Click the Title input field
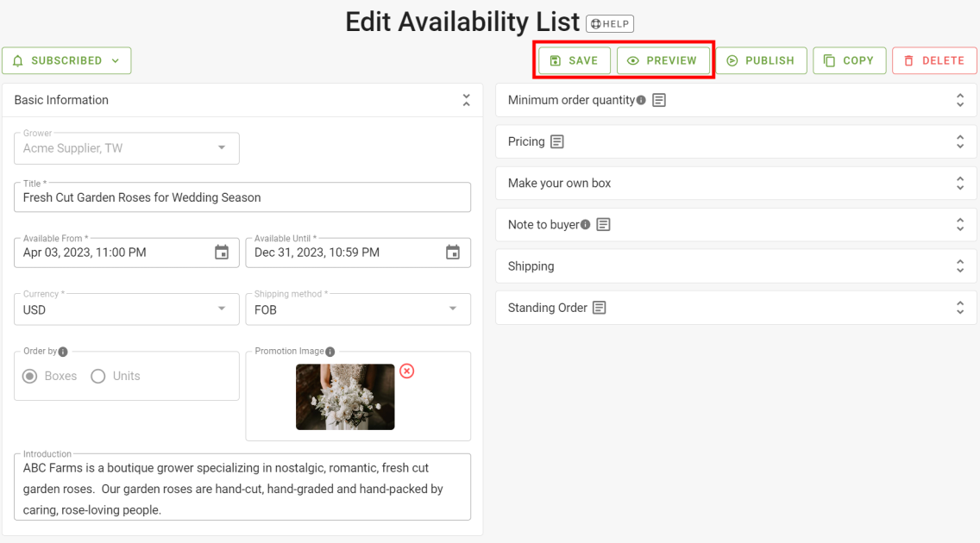Screen dimensions: 980x543 pyautogui.click(x=242, y=197)
